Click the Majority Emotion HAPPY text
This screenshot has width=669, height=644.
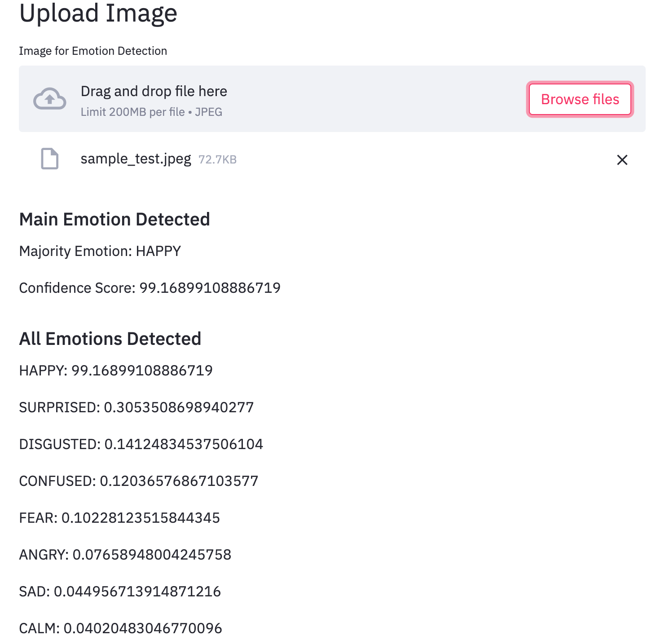(x=99, y=251)
